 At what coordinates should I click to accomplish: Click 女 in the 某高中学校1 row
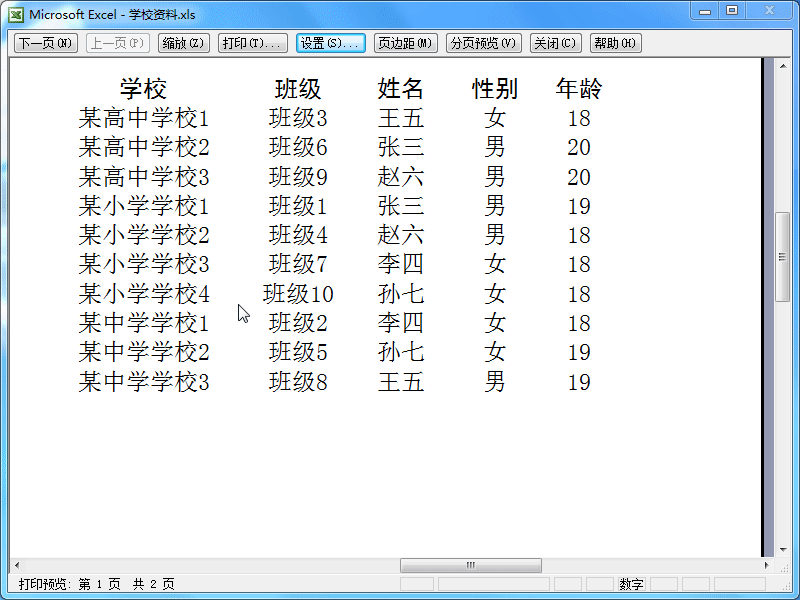495,118
